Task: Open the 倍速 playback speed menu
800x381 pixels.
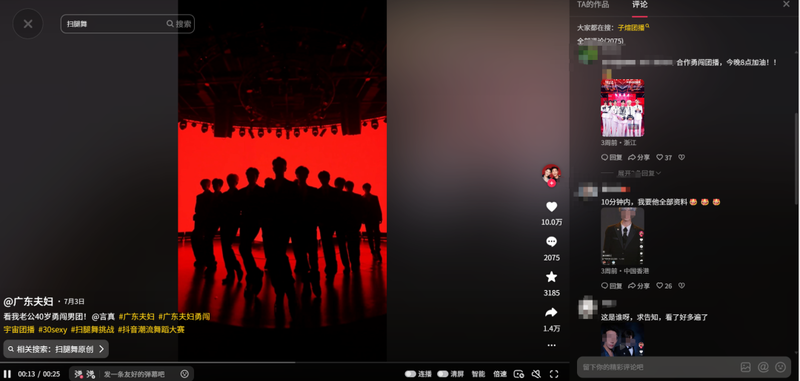Action: point(499,374)
